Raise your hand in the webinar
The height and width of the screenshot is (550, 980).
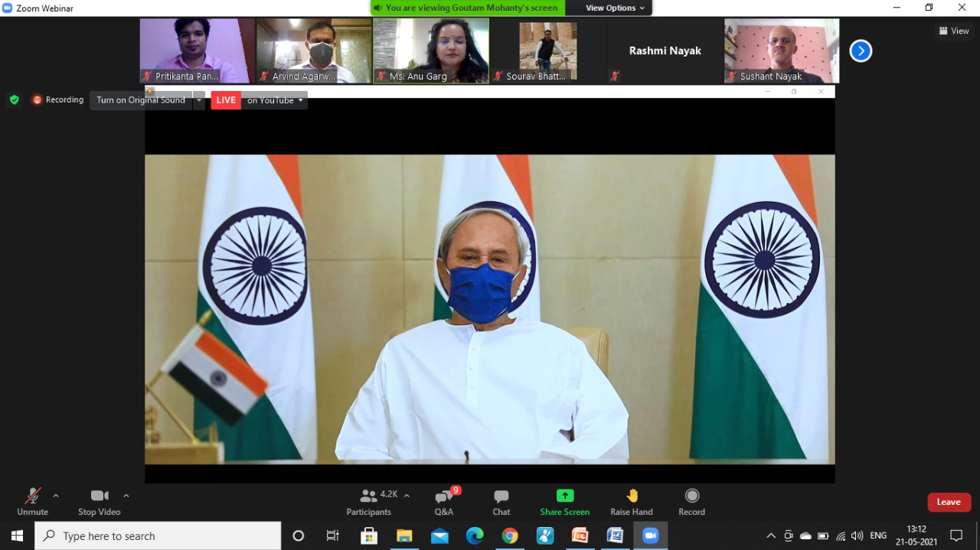tap(632, 502)
